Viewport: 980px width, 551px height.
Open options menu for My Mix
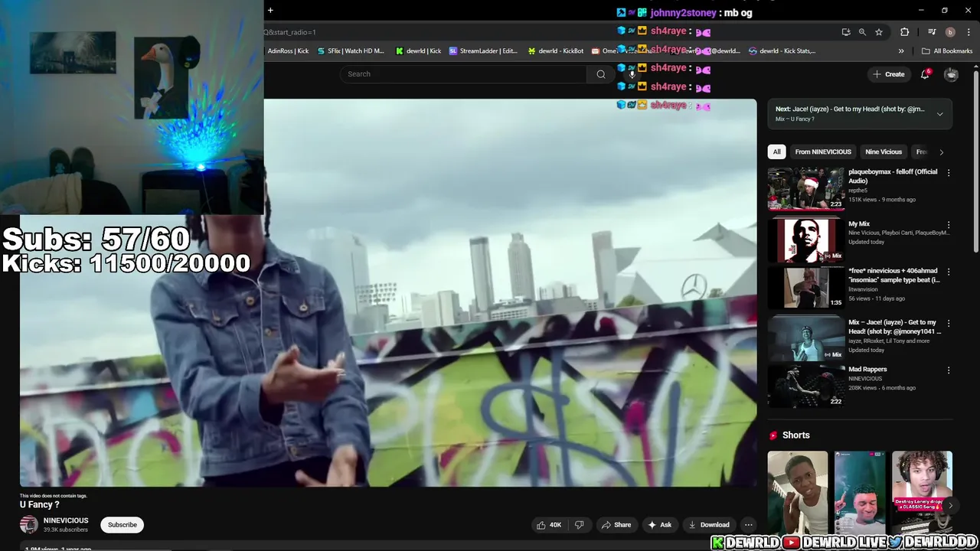(949, 225)
